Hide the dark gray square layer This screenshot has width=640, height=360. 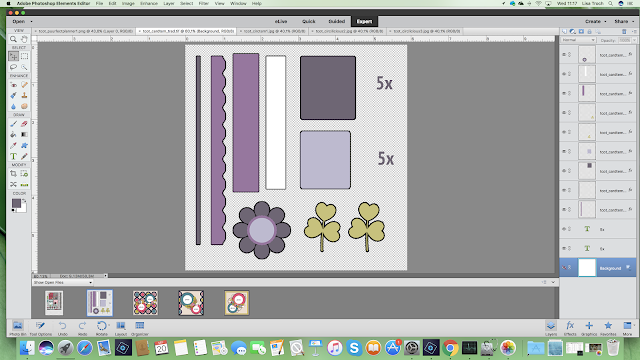(x=564, y=171)
